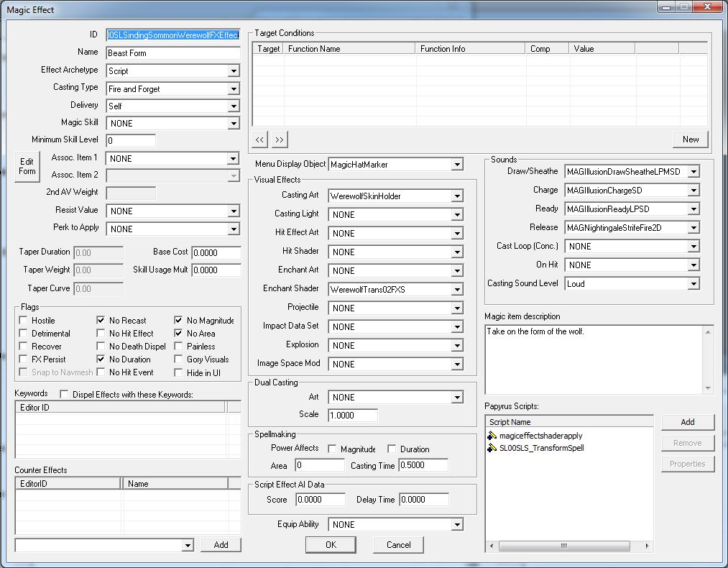Image resolution: width=728 pixels, height=568 pixels.
Task: Click the SL00SLS_TransformSpell script icon
Action: point(492,448)
